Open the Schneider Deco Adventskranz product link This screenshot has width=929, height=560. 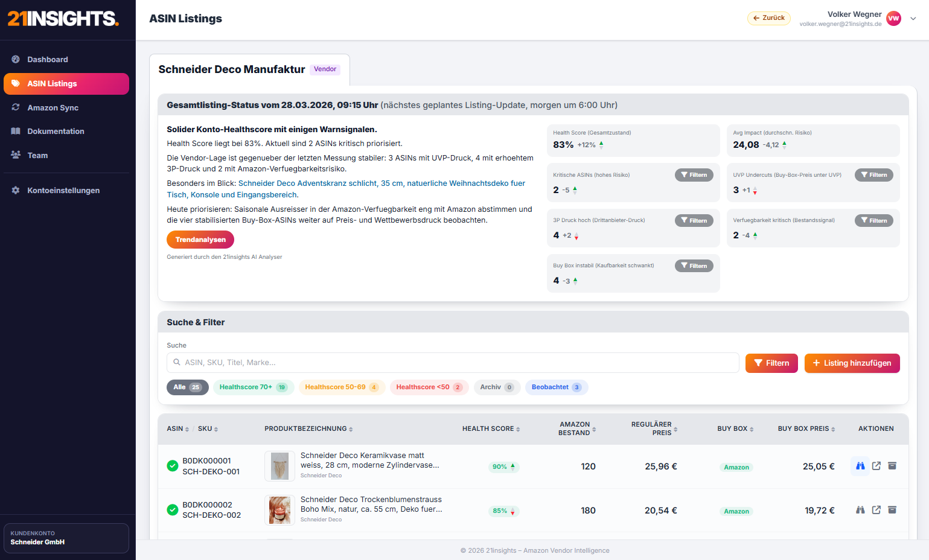pos(346,189)
